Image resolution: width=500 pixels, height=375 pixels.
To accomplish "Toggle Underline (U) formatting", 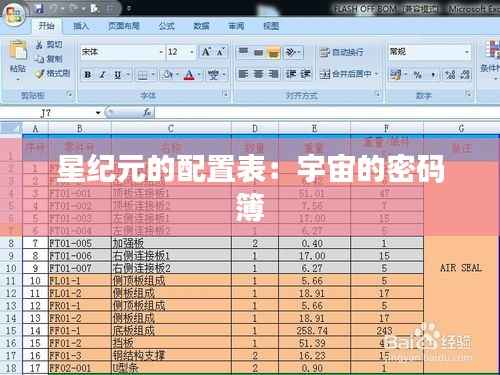I will (117, 75).
